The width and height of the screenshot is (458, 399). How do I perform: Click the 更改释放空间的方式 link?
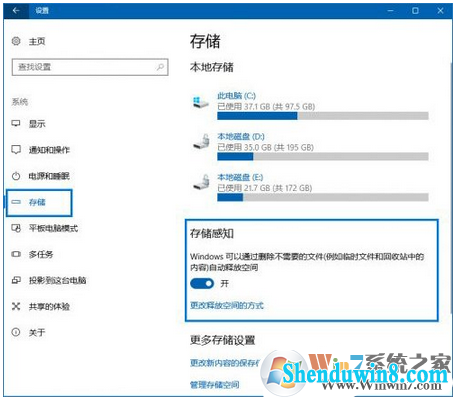point(227,305)
